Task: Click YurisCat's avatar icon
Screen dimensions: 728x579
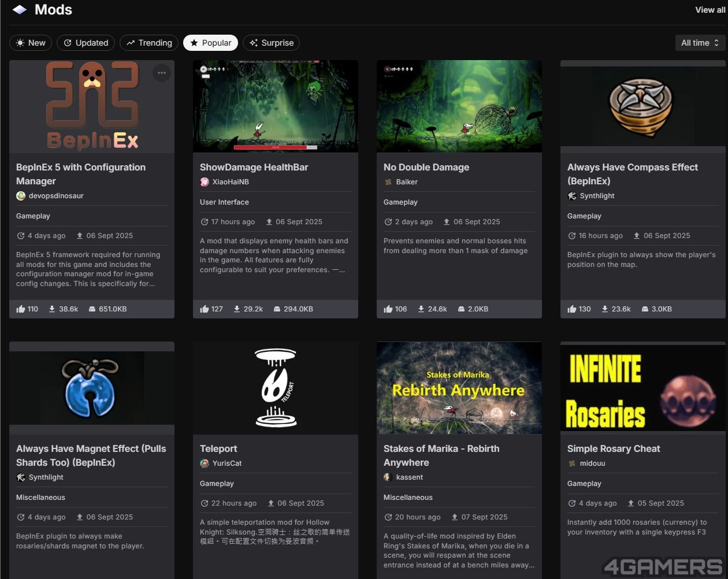Action: [205, 463]
